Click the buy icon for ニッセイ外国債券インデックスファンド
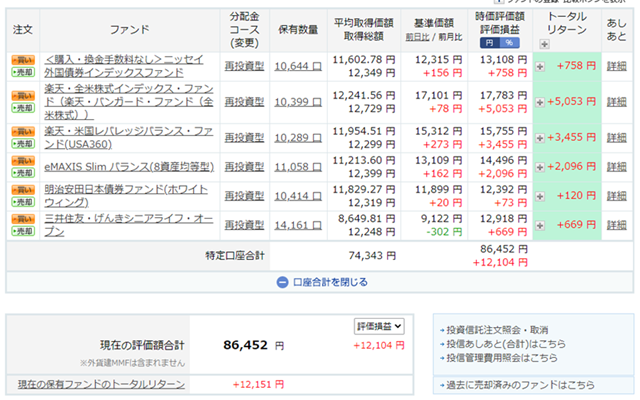The image size is (640, 400). click(21, 59)
